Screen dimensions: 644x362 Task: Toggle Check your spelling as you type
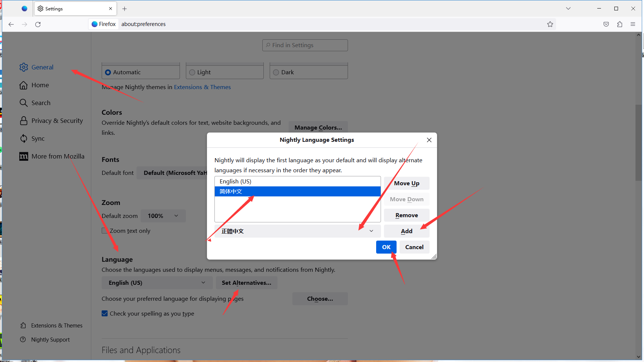105,313
